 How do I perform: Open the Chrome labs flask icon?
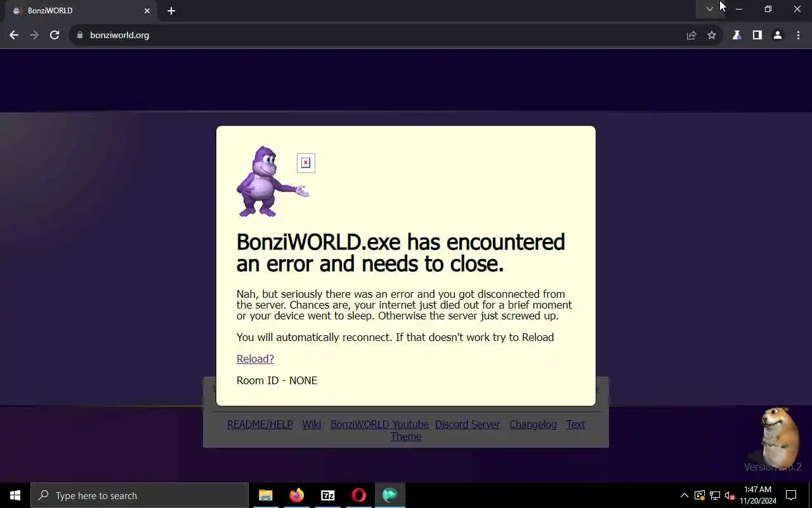[737, 35]
